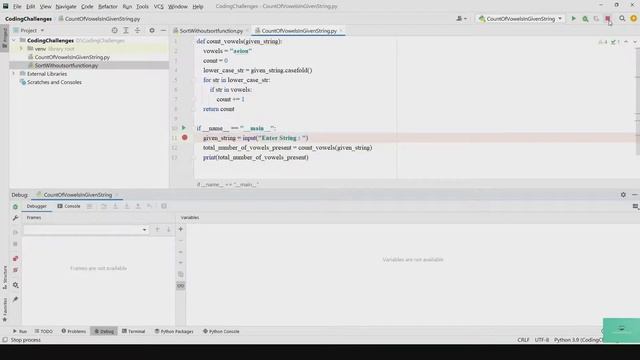Select opened file using the Project panel target icon
Viewport: 640px width, 360px height.
pos(114,31)
